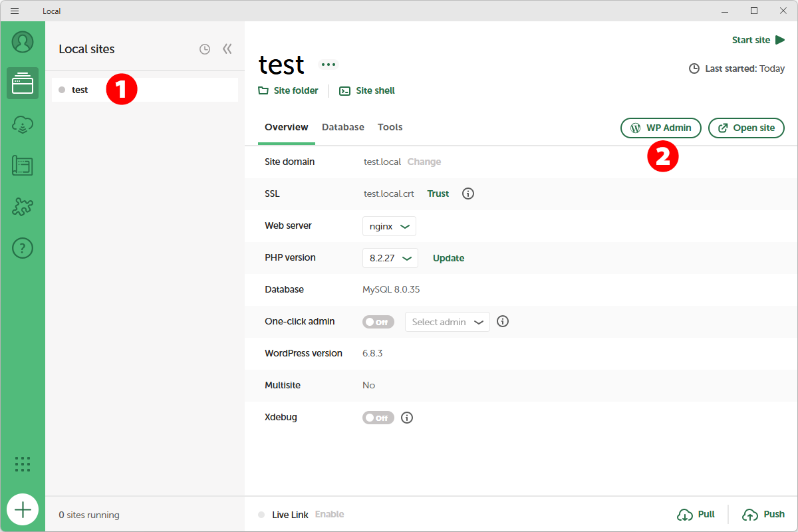Open the hamburger menu

14,11
